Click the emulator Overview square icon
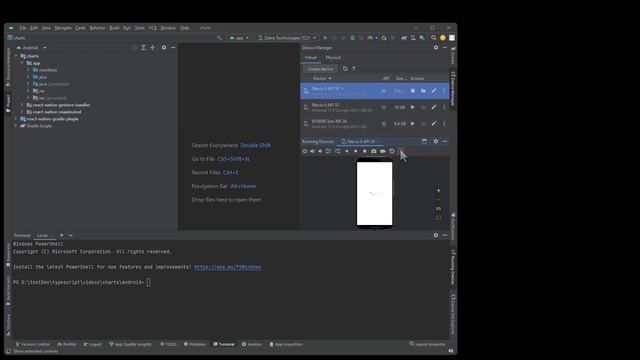Screen dimensions: 640x360 [x=365, y=151]
